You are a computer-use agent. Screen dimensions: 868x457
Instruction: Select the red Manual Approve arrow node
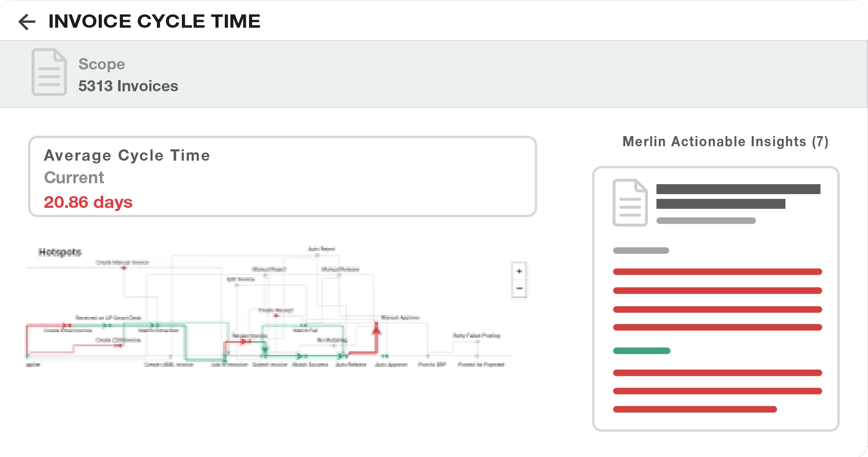pos(376,331)
